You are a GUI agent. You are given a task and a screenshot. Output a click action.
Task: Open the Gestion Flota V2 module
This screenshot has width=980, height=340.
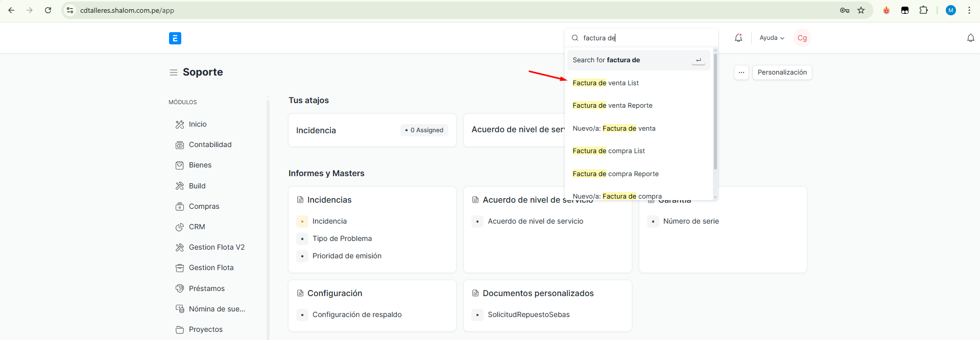[x=217, y=248]
